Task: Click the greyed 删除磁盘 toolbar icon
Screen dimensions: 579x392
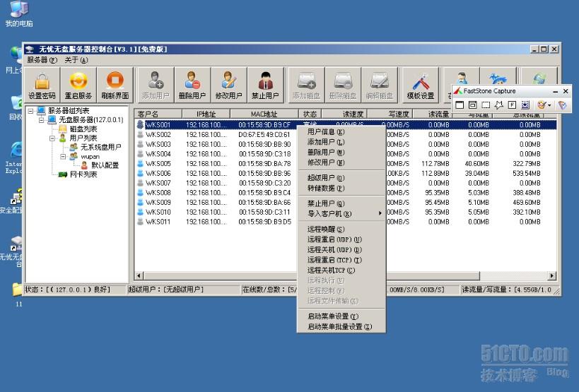Action: 343,85
